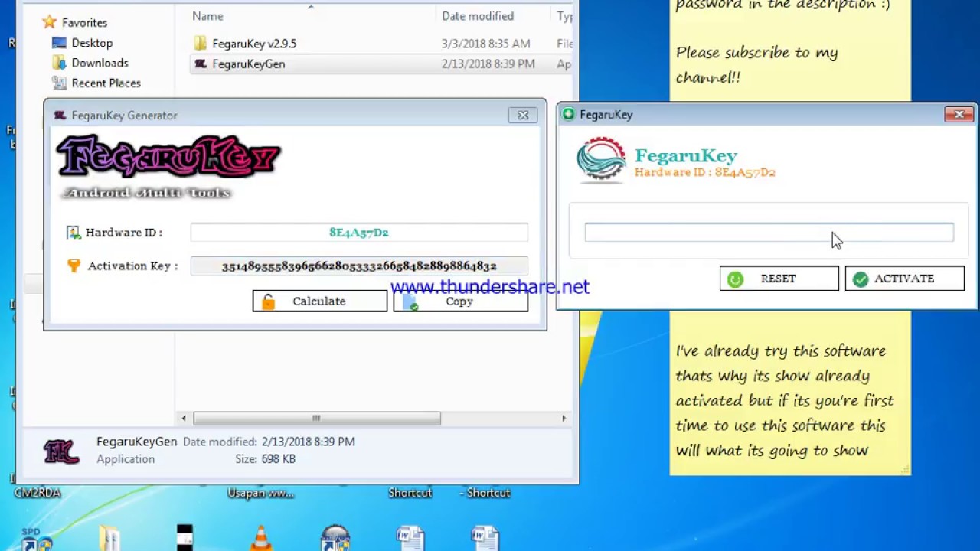Click the hardware icon beside Hardware ID label
Screen dimensions: 980x551
click(73, 233)
